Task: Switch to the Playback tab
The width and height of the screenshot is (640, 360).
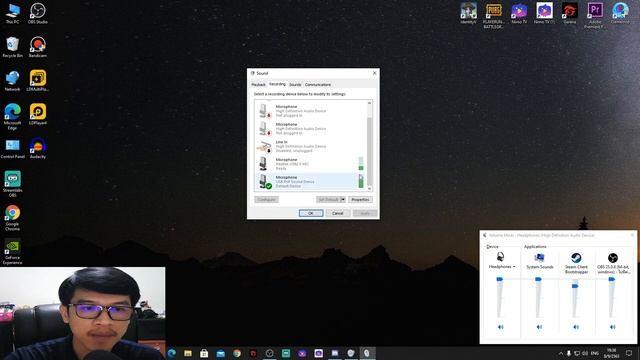Action: pos(258,84)
